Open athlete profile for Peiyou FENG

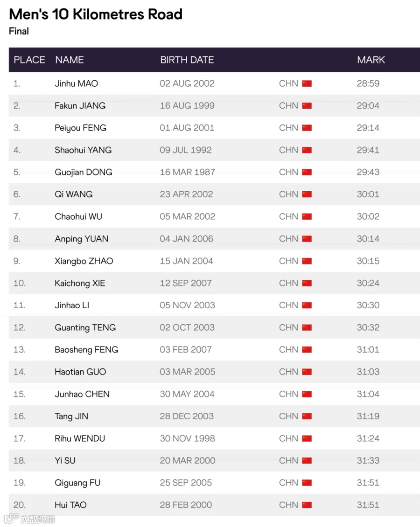coord(80,128)
